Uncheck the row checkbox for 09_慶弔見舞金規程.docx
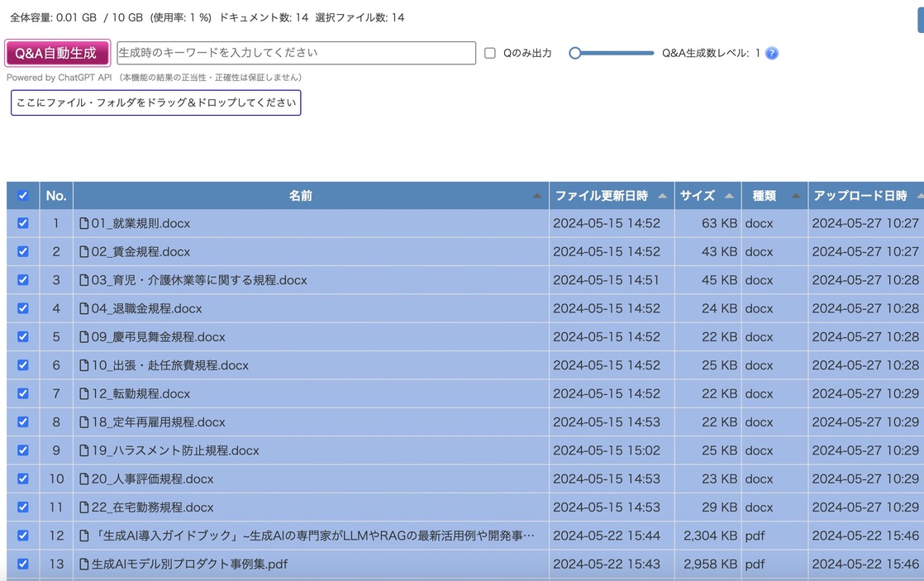The width and height of the screenshot is (924, 581). coord(22,337)
